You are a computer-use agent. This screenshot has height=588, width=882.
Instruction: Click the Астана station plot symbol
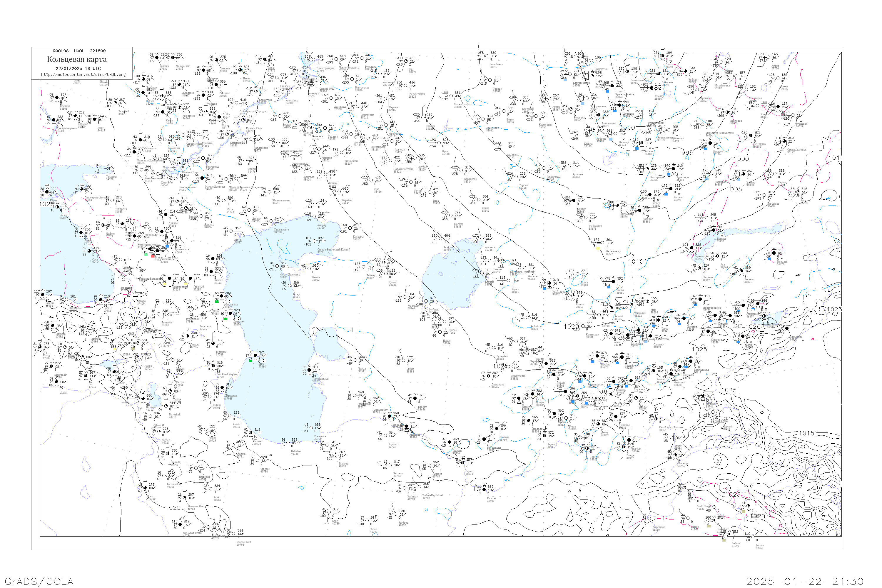pos(642,143)
